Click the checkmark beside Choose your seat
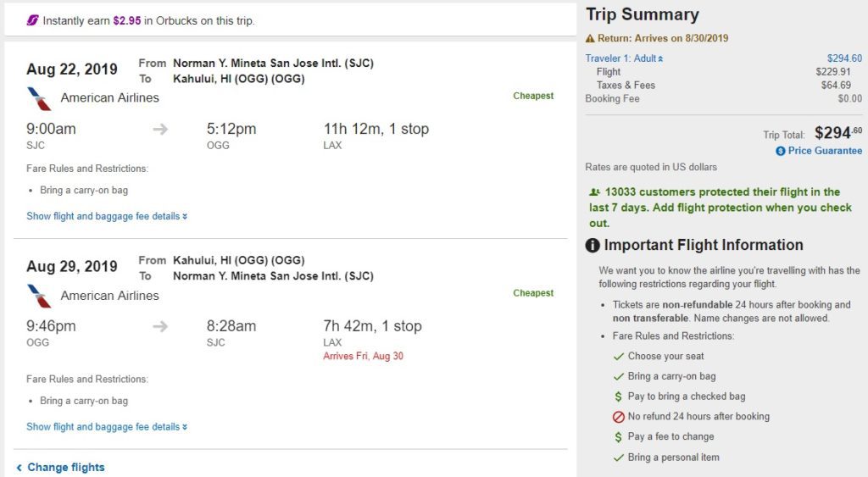The height and width of the screenshot is (477, 868). tap(619, 357)
